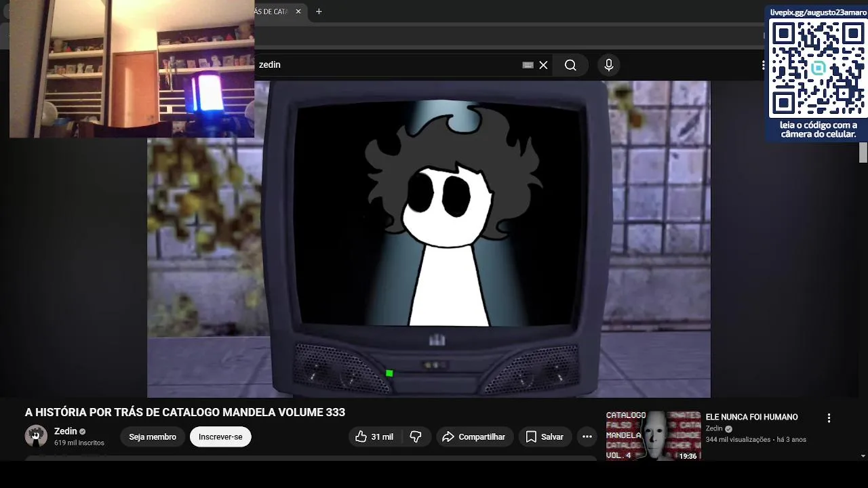
Task: Start voice search with microphone icon
Action: coord(608,65)
